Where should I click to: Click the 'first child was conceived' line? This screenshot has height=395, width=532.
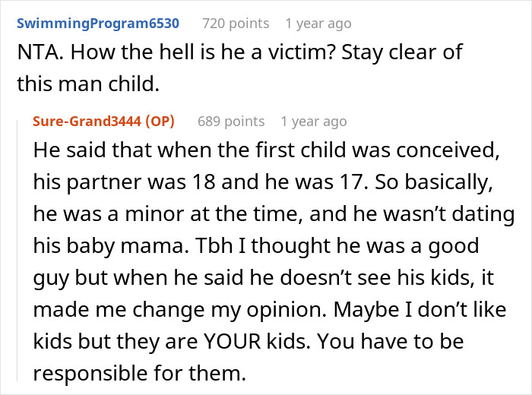click(x=266, y=150)
